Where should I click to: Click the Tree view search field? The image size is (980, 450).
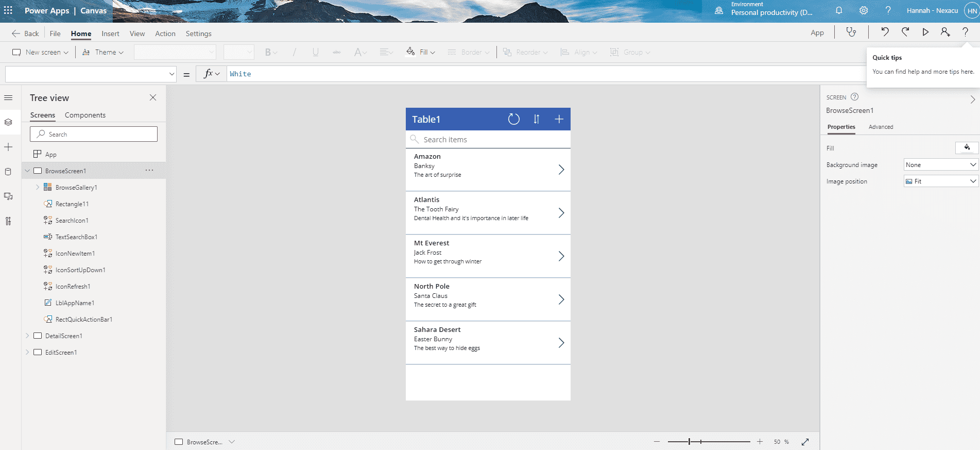(94, 134)
